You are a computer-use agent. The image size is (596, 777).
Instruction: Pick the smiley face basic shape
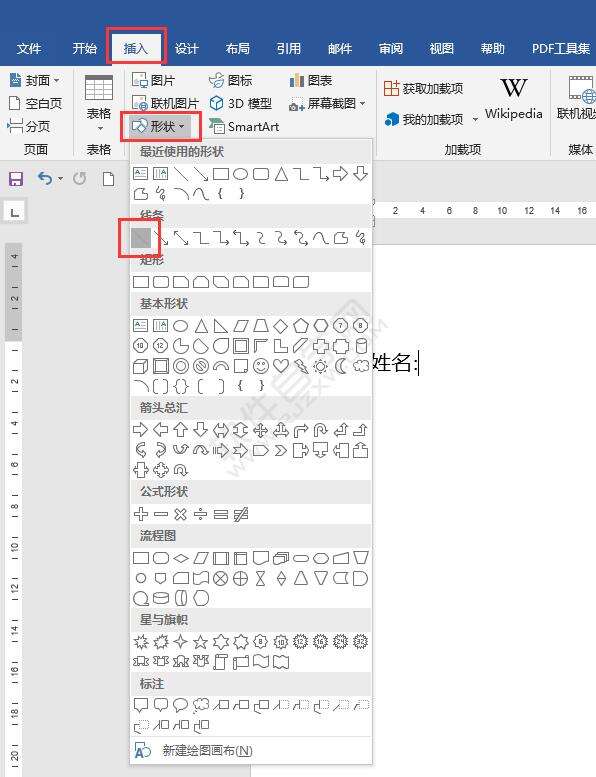[261, 366]
